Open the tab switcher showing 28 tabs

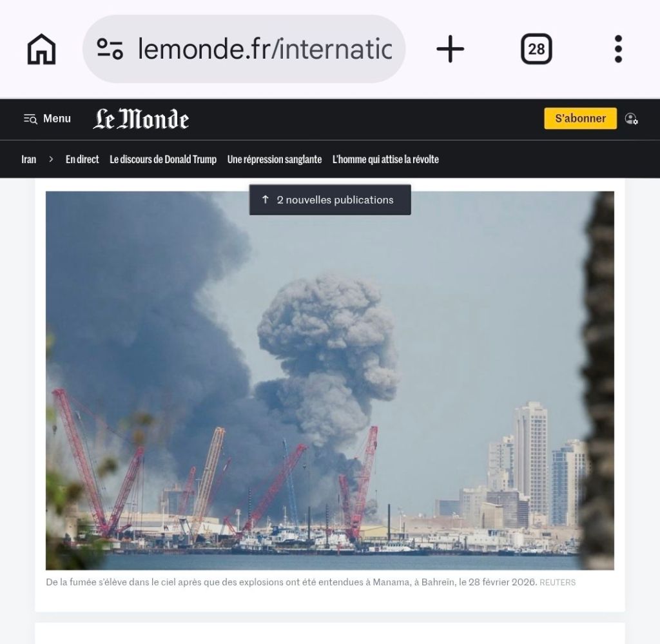click(536, 49)
